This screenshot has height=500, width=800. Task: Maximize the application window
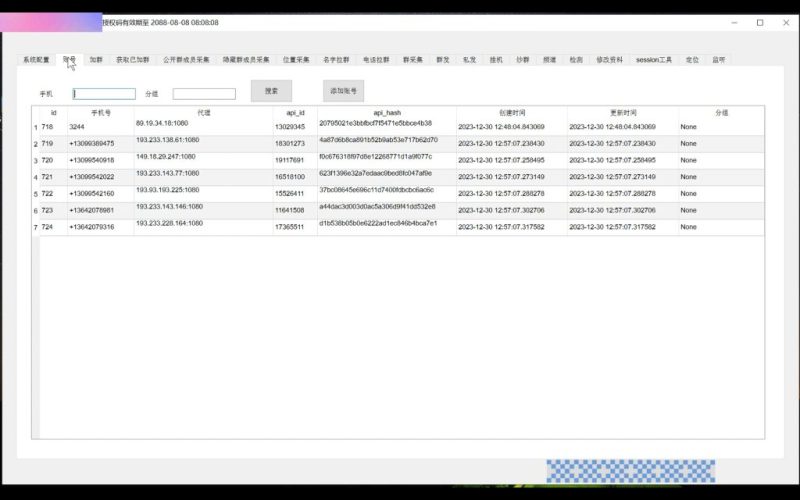coord(760,22)
